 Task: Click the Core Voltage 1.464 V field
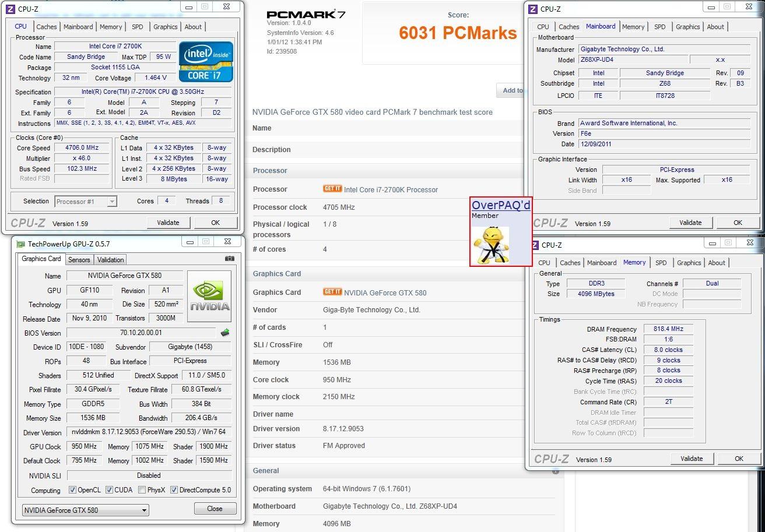[155, 77]
